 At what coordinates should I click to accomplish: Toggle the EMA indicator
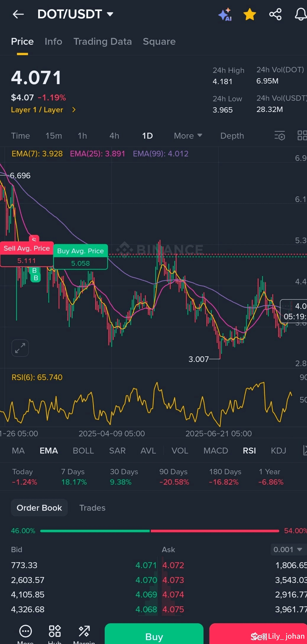pyautogui.click(x=49, y=451)
